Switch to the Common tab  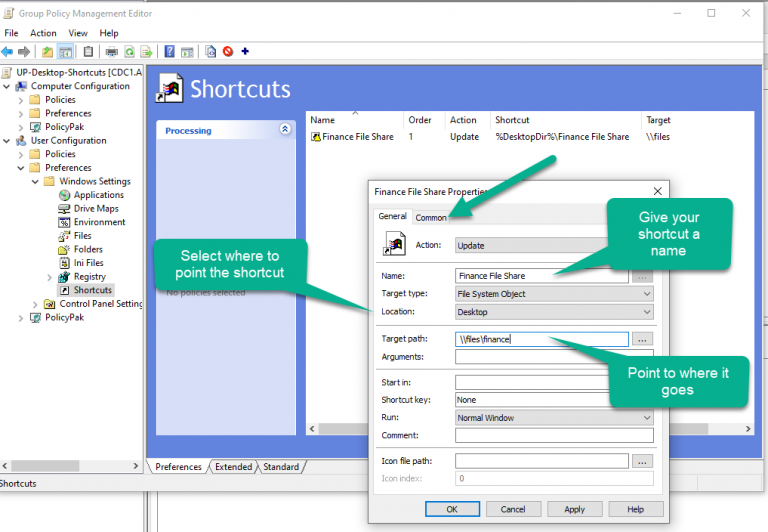click(x=431, y=218)
